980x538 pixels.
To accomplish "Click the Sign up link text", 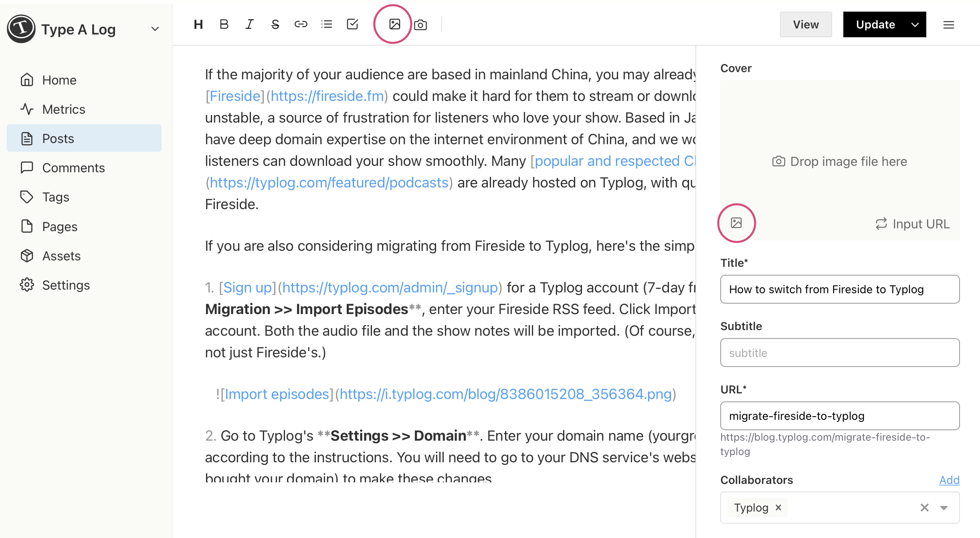I will (247, 288).
